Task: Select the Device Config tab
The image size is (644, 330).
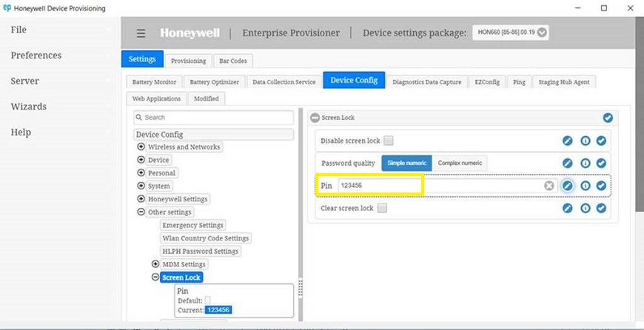Action: click(x=354, y=80)
